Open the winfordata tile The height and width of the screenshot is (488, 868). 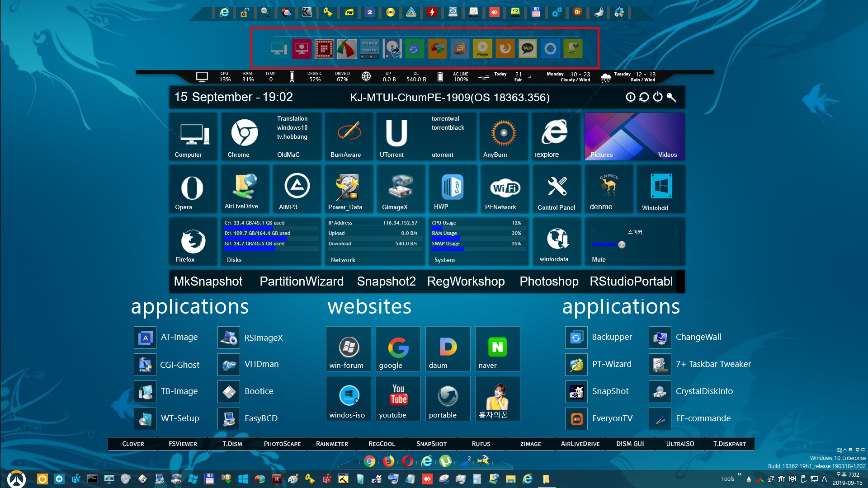557,241
